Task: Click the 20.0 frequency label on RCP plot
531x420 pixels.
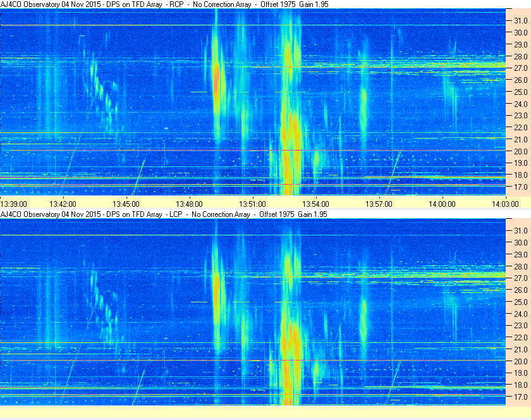Action: 521,152
